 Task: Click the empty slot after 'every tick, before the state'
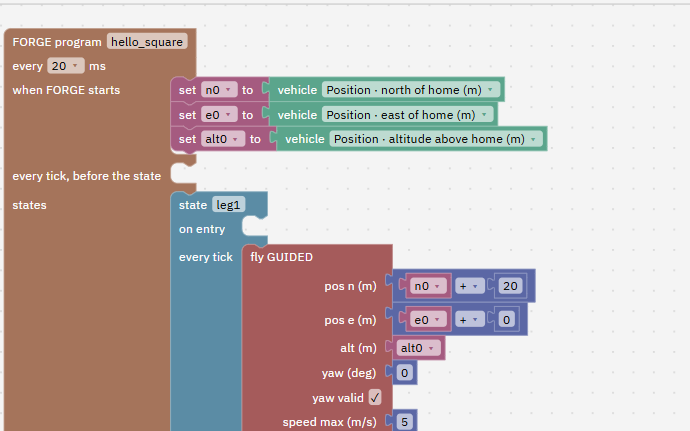pos(183,173)
